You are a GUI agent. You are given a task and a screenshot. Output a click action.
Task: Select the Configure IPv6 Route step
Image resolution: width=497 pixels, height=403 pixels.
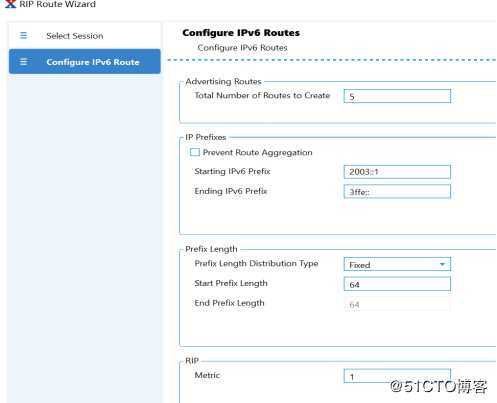click(85, 61)
